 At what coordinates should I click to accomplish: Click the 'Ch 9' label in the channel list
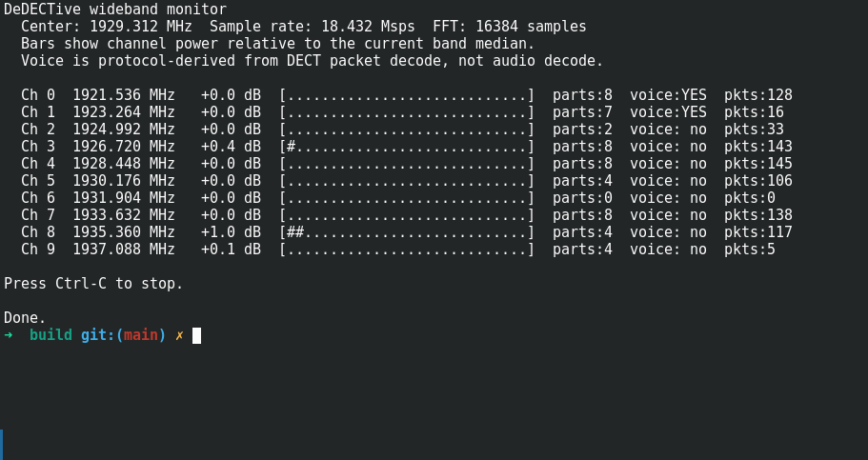pyautogui.click(x=38, y=250)
